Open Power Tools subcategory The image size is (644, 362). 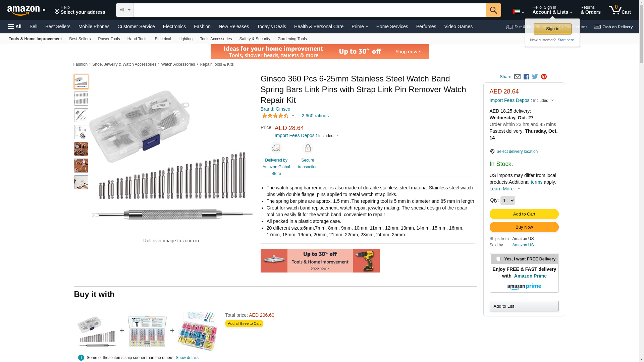[x=109, y=39]
